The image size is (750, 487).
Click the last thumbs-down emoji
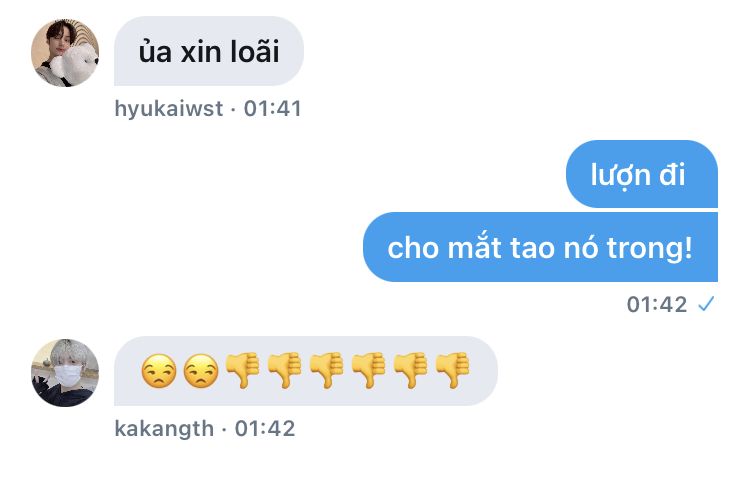pyautogui.click(x=452, y=370)
